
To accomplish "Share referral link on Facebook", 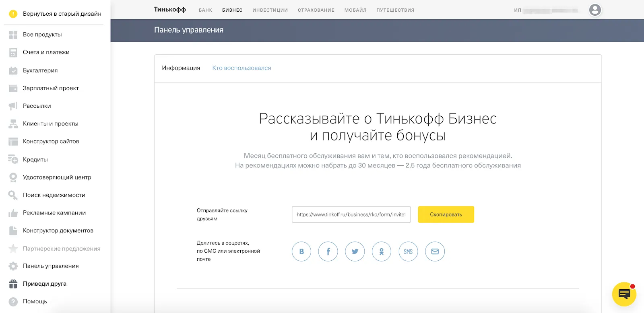I will tap(328, 251).
